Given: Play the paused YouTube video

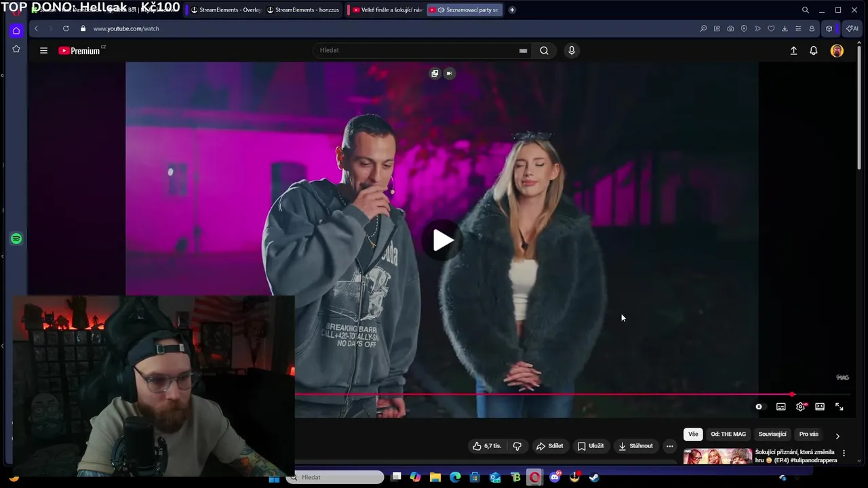Looking at the screenshot, I should [x=442, y=240].
